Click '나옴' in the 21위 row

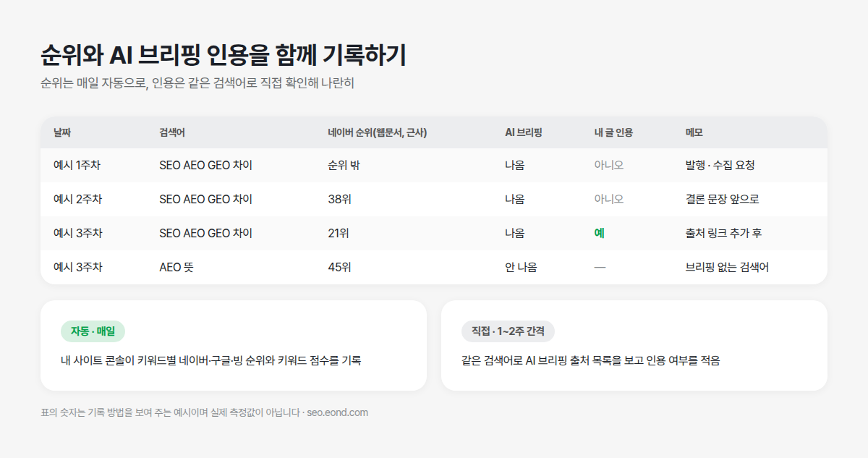pyautogui.click(x=515, y=233)
